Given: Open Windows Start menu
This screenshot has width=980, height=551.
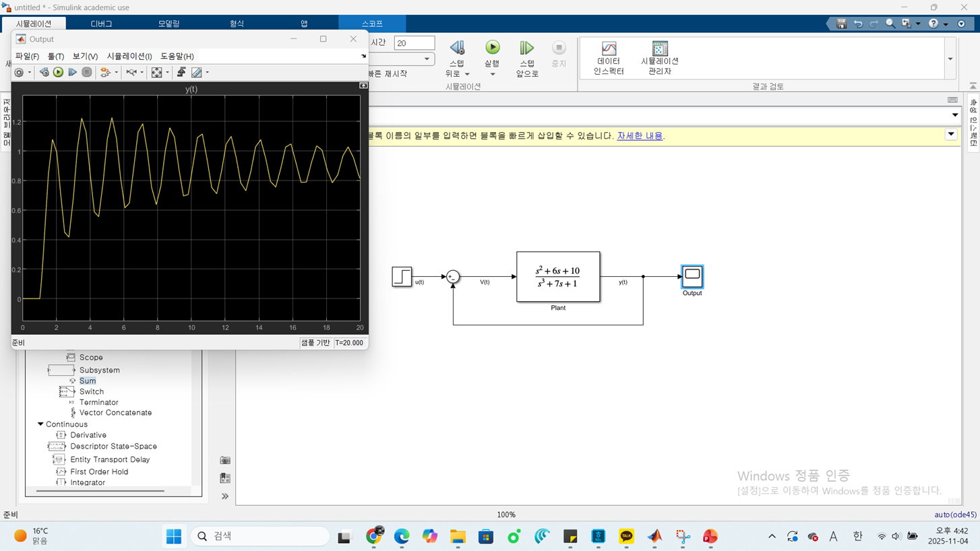Looking at the screenshot, I should click(x=174, y=536).
